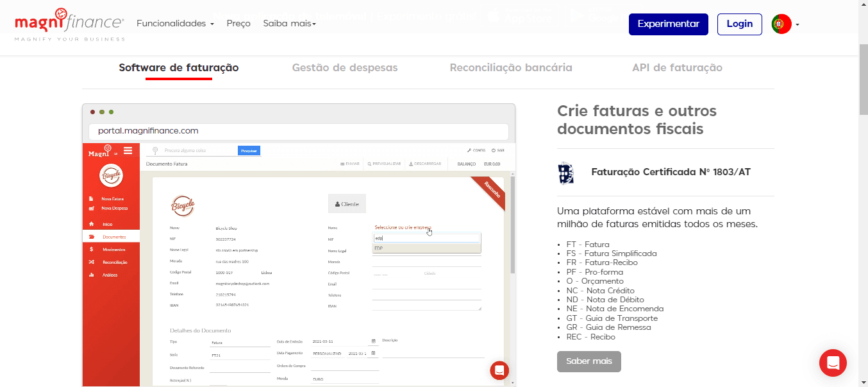Click the Cliente button with the person icon
Viewport: 868px width, 387px height.
coord(347,203)
